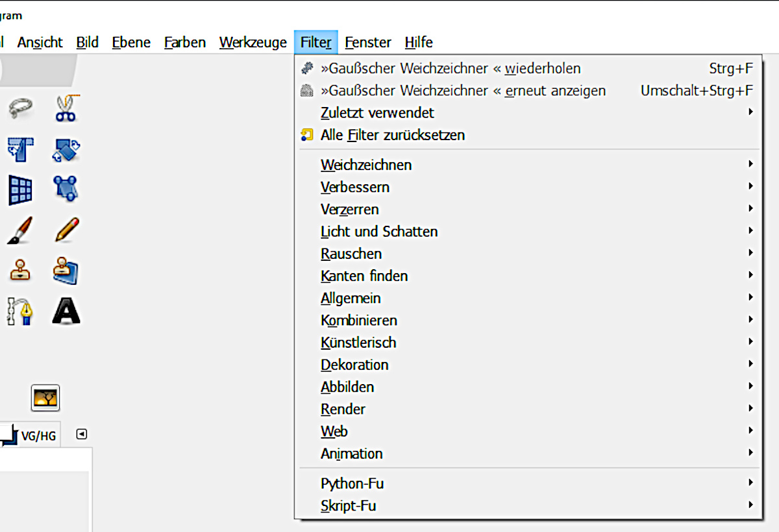
Task: Click the foreground color swatch beside VG/HG
Action: (8, 433)
